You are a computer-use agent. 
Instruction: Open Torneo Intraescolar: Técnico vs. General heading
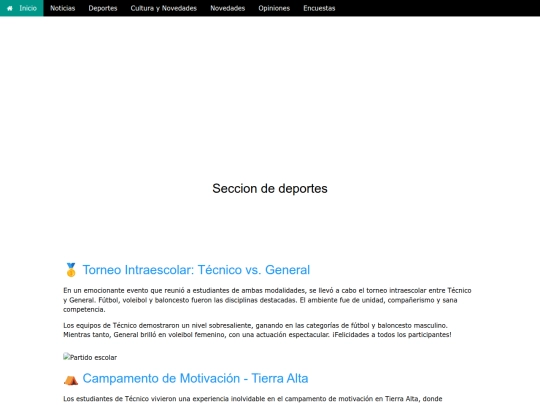[x=196, y=270]
